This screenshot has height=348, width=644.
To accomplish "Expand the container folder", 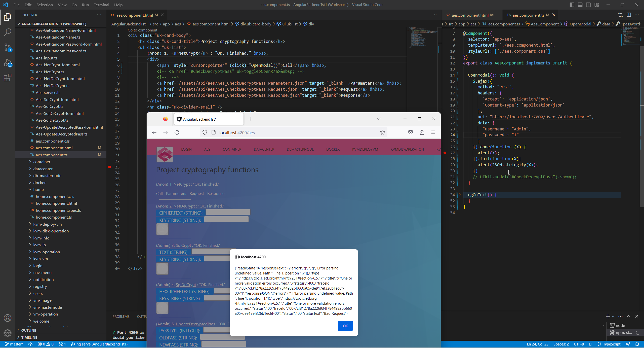I will point(42,162).
